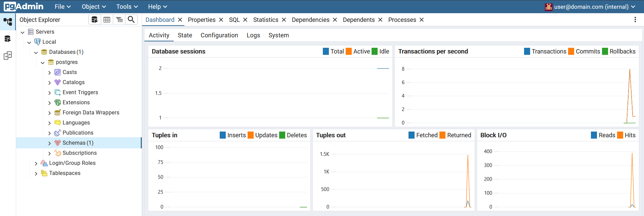644x216 pixels.
Task: Click the postgres database icon
Action: point(51,62)
